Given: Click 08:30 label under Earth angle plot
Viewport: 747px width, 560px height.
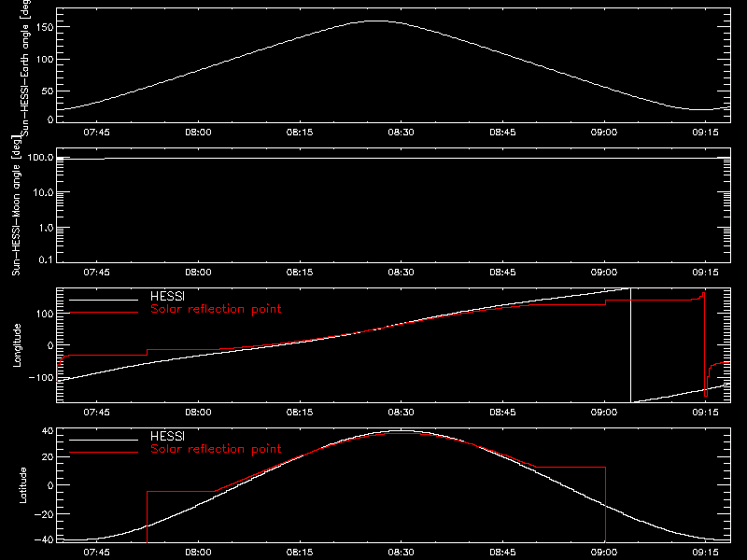Looking at the screenshot, I should (401, 133).
